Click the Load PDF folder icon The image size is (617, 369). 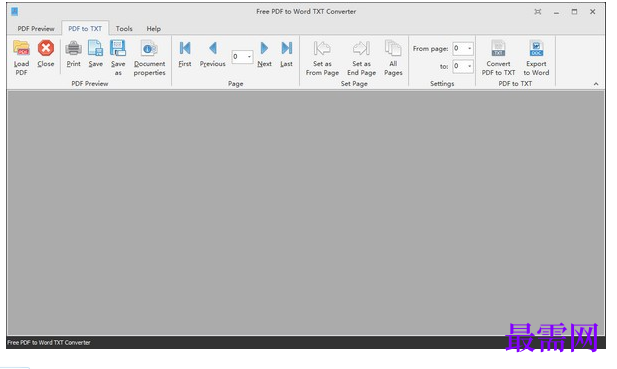(21, 48)
